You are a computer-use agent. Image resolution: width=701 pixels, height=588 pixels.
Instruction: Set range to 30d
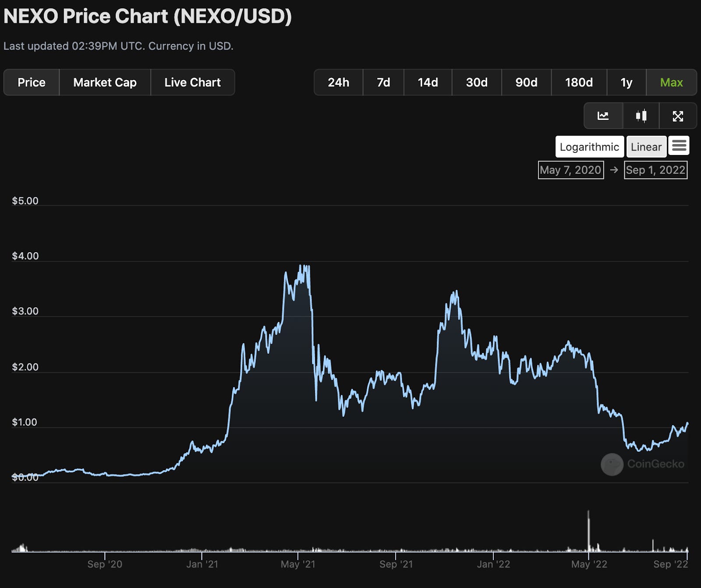coord(477,82)
